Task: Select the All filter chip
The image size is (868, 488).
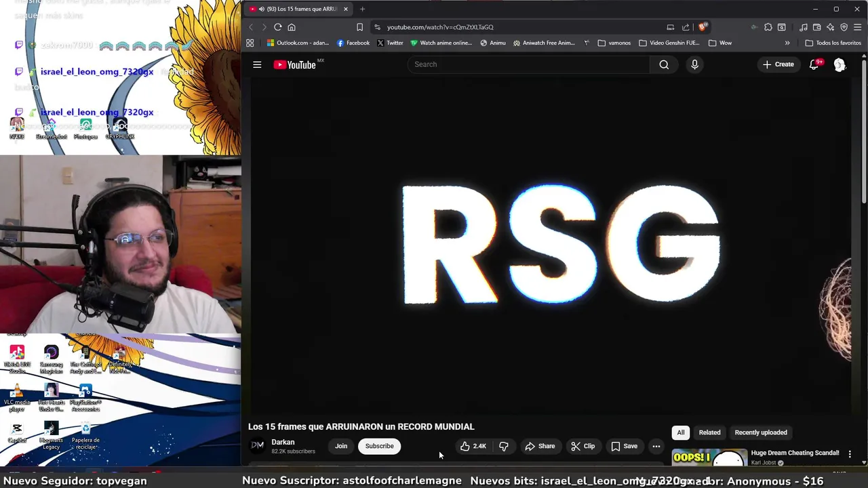Action: point(681,432)
